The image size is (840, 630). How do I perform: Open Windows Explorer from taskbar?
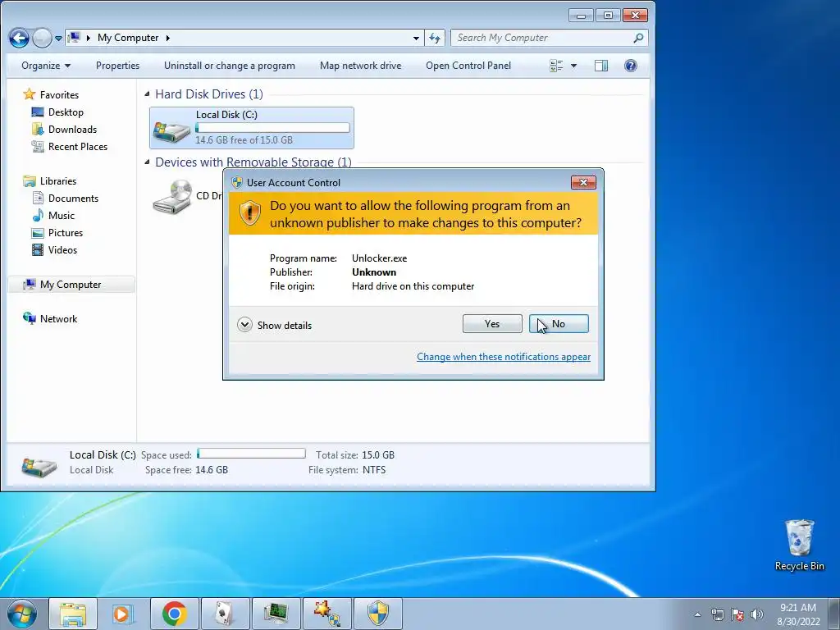tap(73, 614)
